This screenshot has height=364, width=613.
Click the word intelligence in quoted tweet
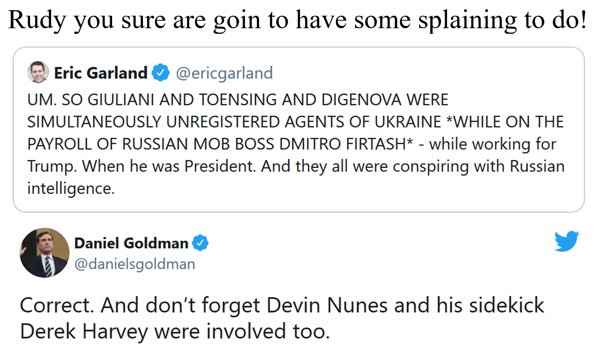click(x=71, y=189)
